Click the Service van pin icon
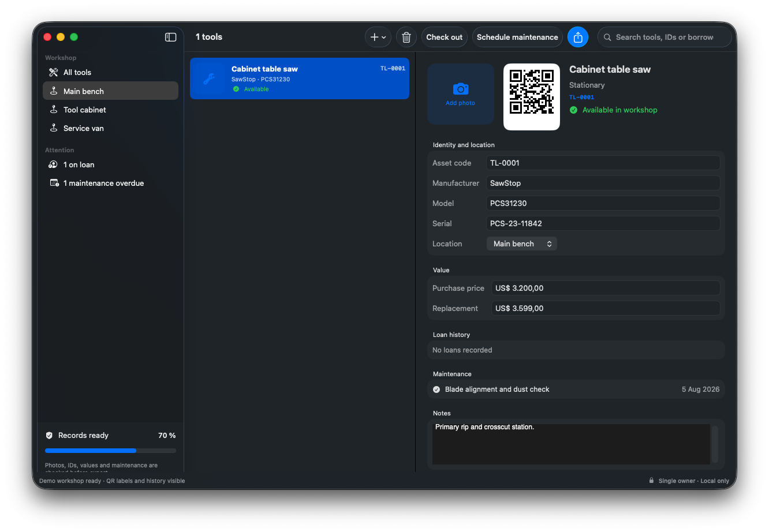769x532 pixels. [x=54, y=128]
